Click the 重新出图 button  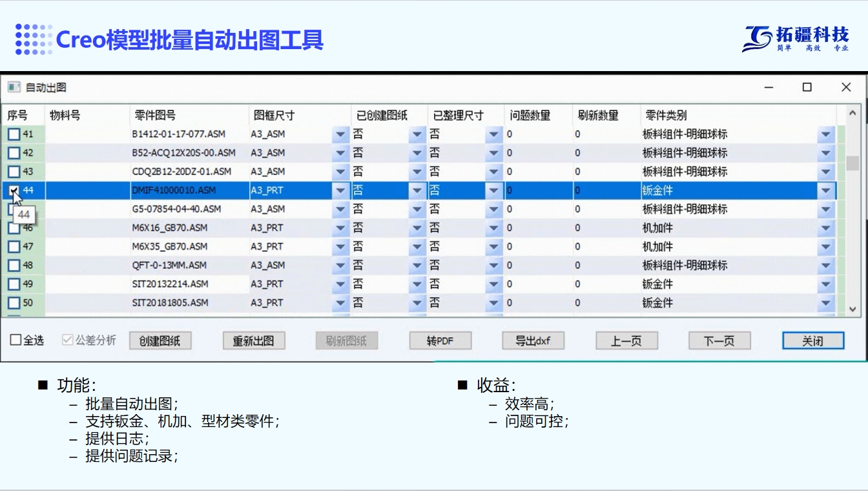pos(254,341)
